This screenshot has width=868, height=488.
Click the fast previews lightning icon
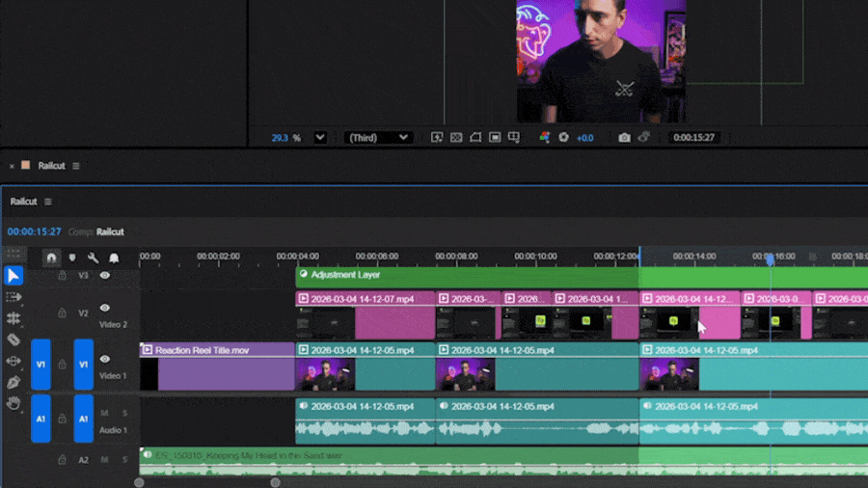437,137
